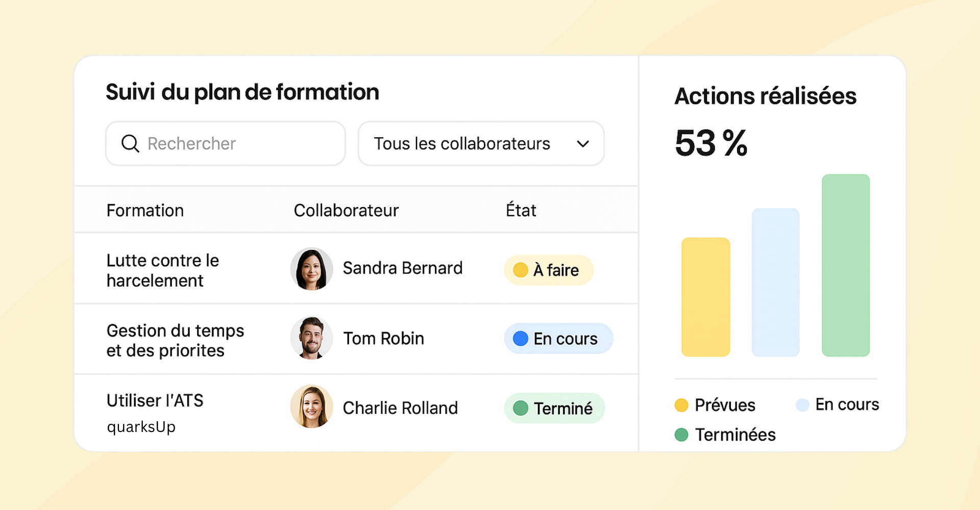Click the yellow dot in À faire badge

520,270
